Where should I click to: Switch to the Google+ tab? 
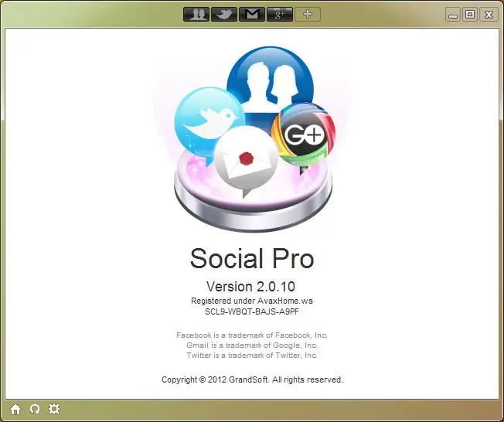pyautogui.click(x=280, y=15)
